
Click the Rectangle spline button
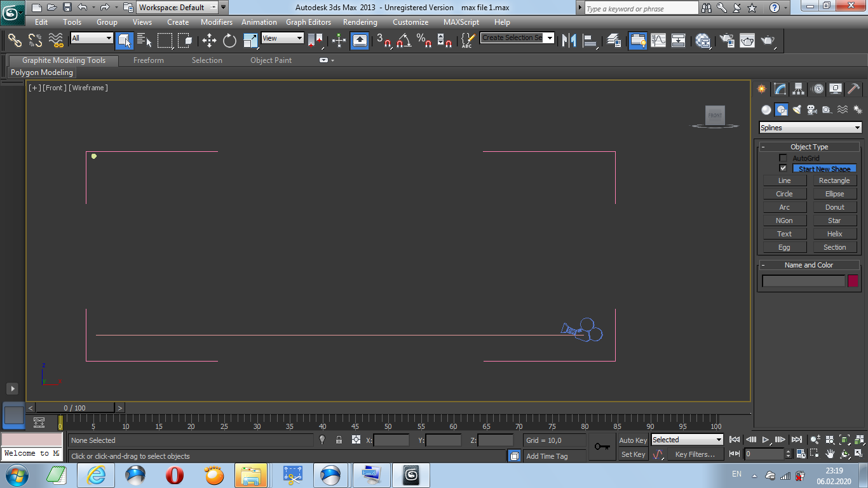pyautogui.click(x=834, y=180)
